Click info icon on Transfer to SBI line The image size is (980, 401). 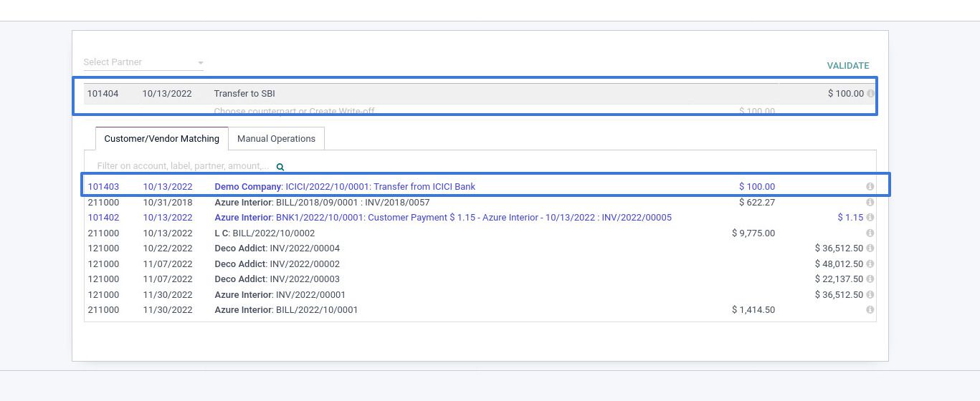point(870,94)
